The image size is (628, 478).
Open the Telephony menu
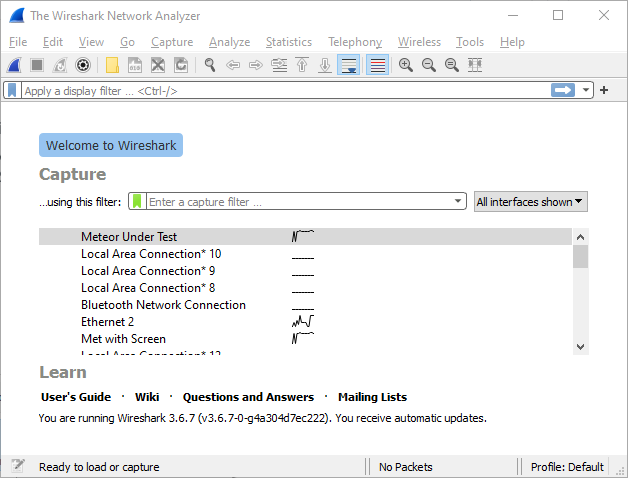point(355,42)
